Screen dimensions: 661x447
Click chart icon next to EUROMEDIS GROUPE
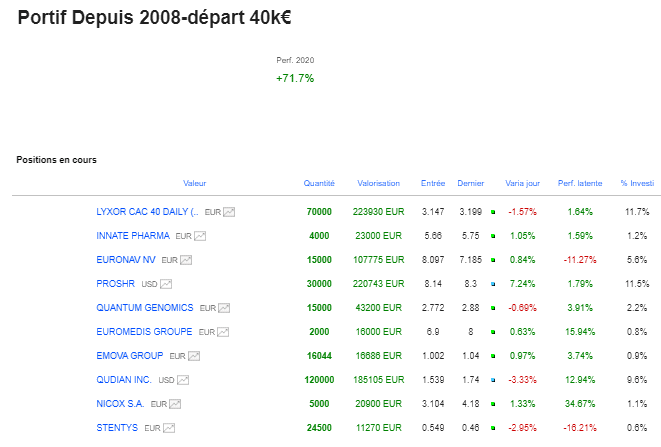[222, 332]
